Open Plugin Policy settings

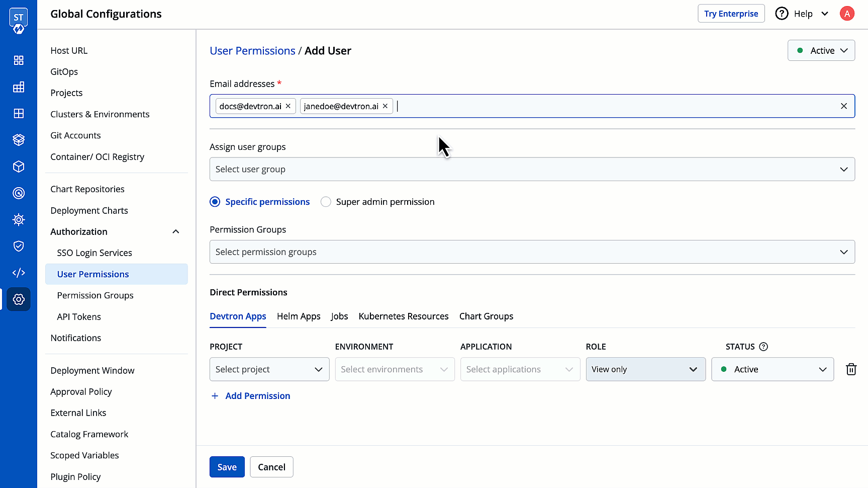click(75, 477)
